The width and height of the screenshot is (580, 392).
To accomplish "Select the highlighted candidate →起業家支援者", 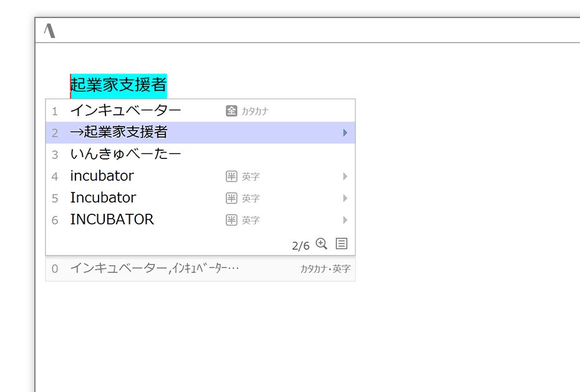I will (x=118, y=133).
